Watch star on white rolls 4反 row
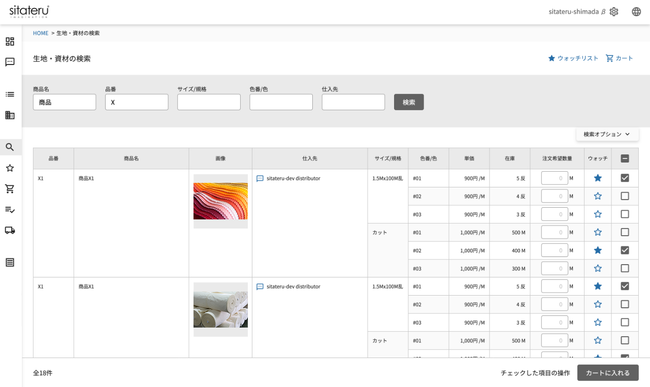650x387 pixels. point(598,304)
